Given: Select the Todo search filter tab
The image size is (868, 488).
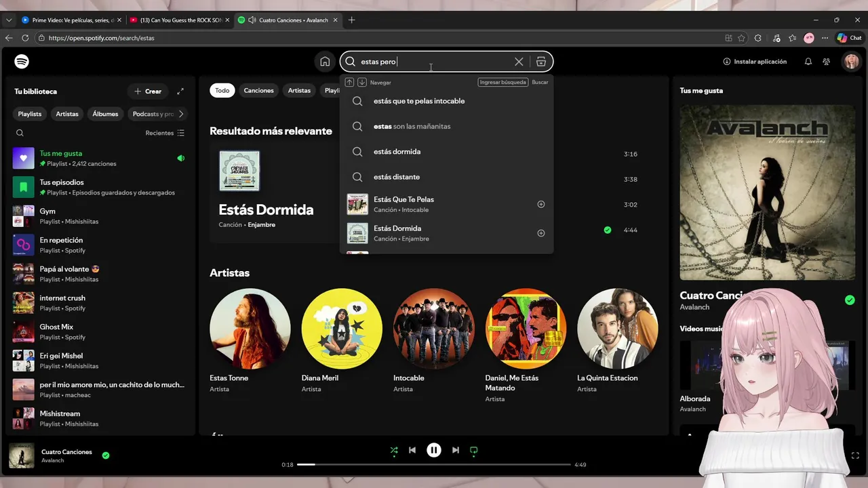Looking at the screenshot, I should click(x=222, y=90).
